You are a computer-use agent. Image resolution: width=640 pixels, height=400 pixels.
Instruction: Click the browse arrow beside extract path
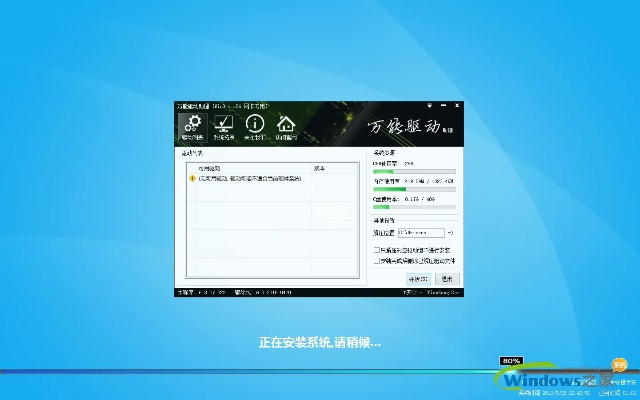coord(450,233)
